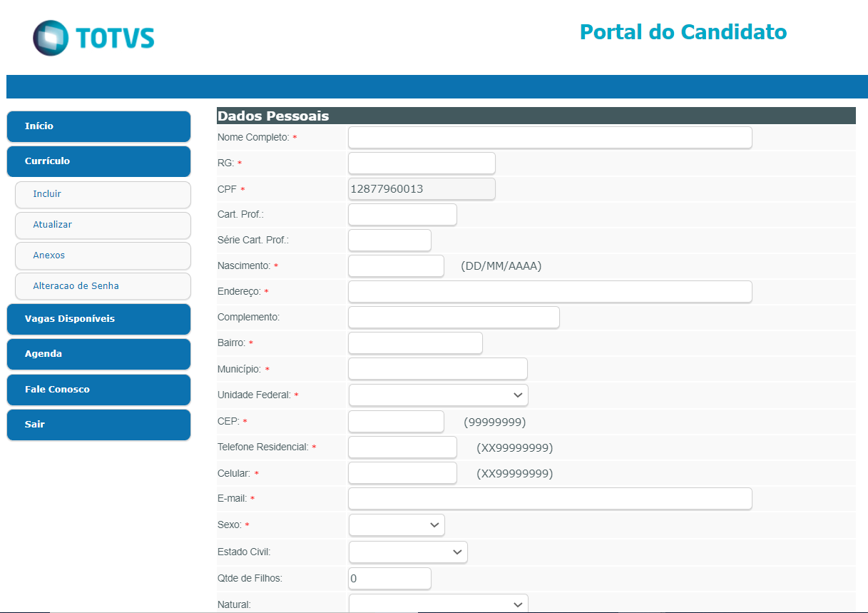The image size is (868, 613).
Task: Click the (99999999) CEP format hint
Action: (x=495, y=422)
